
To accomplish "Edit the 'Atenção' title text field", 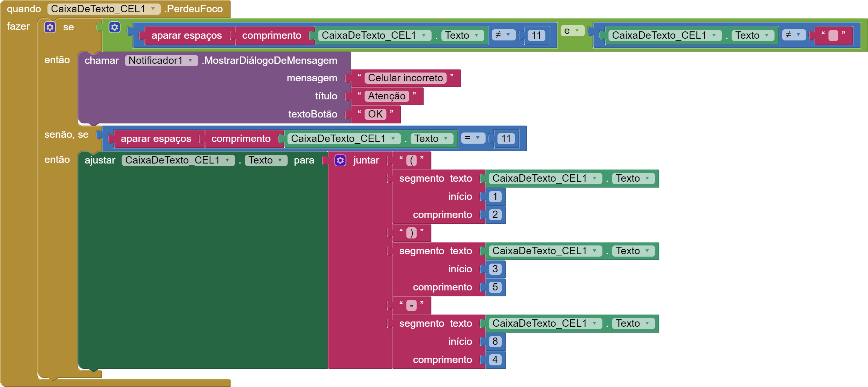I will (387, 96).
